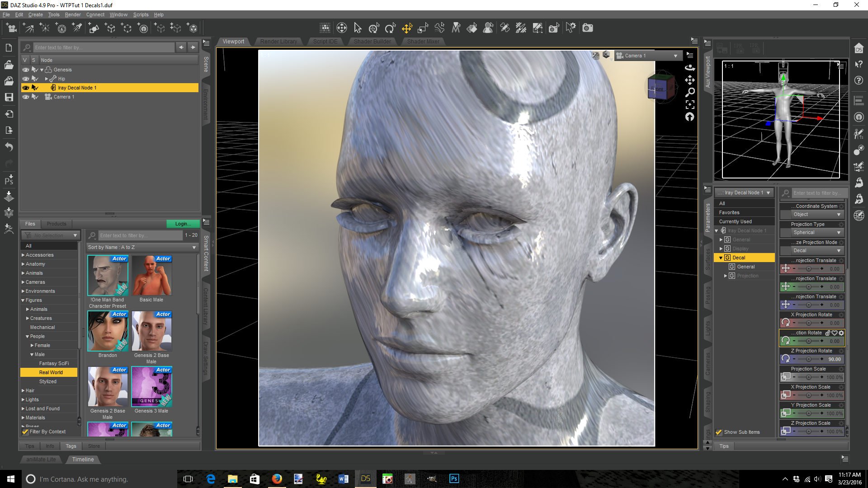Image resolution: width=868 pixels, height=488 pixels.
Task: Choose the ActivePose bone tool
Action: [x=439, y=28]
